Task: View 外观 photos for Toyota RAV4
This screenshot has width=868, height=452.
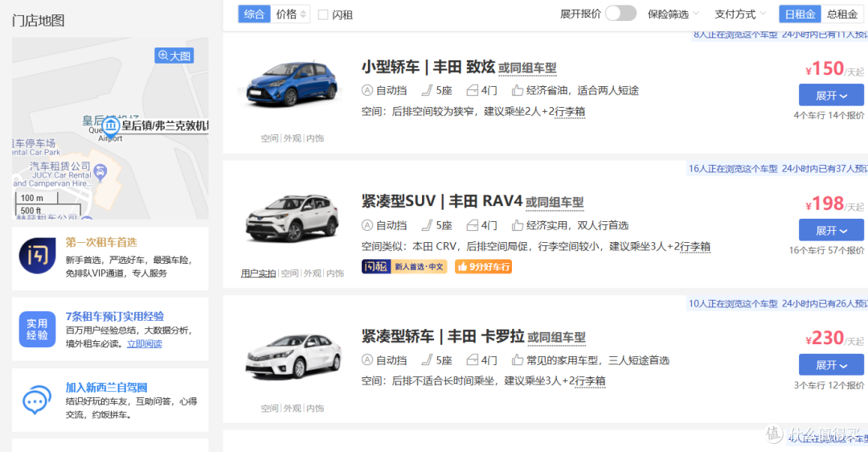Action: (312, 273)
